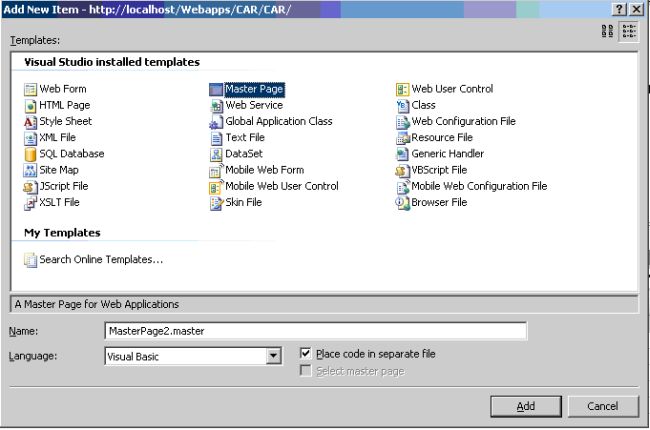Screen dimensions: 650x430
Task: Pick the SQL Database template icon
Action: 30,154
